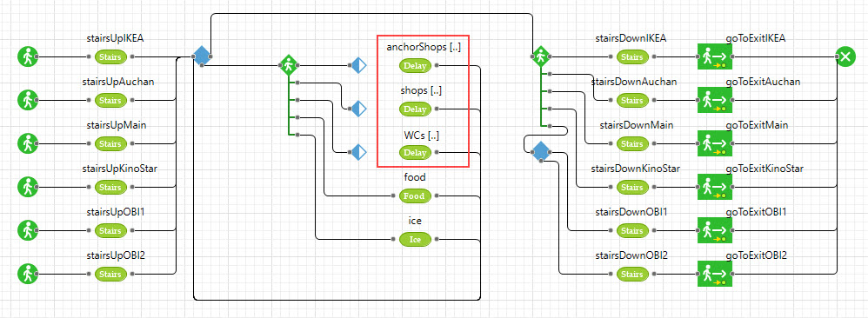Click the stairsDownKinoStar label text
Image resolution: width=868 pixels, height=318 pixels.
click(x=635, y=169)
